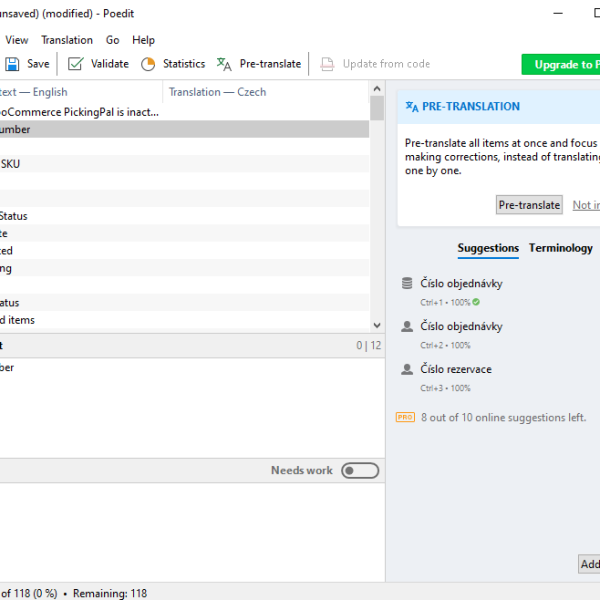The height and width of the screenshot is (600, 600).
Task: Open the Translation menu
Action: (67, 40)
